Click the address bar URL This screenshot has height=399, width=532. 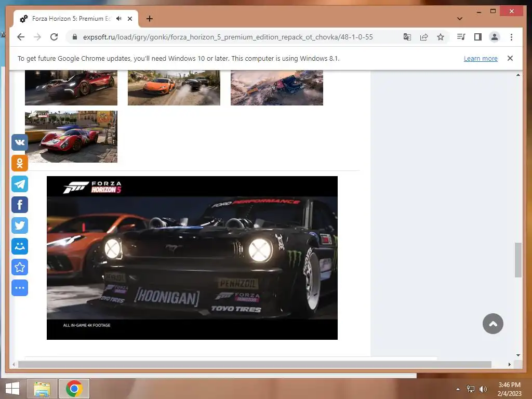pyautogui.click(x=228, y=37)
